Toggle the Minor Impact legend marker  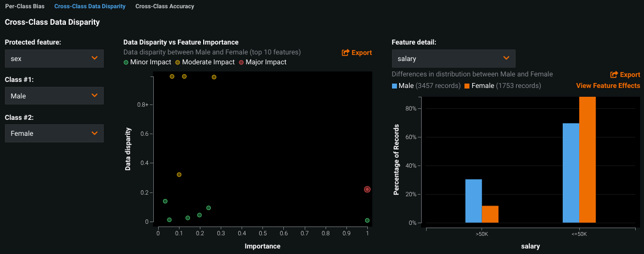pyautogui.click(x=126, y=63)
